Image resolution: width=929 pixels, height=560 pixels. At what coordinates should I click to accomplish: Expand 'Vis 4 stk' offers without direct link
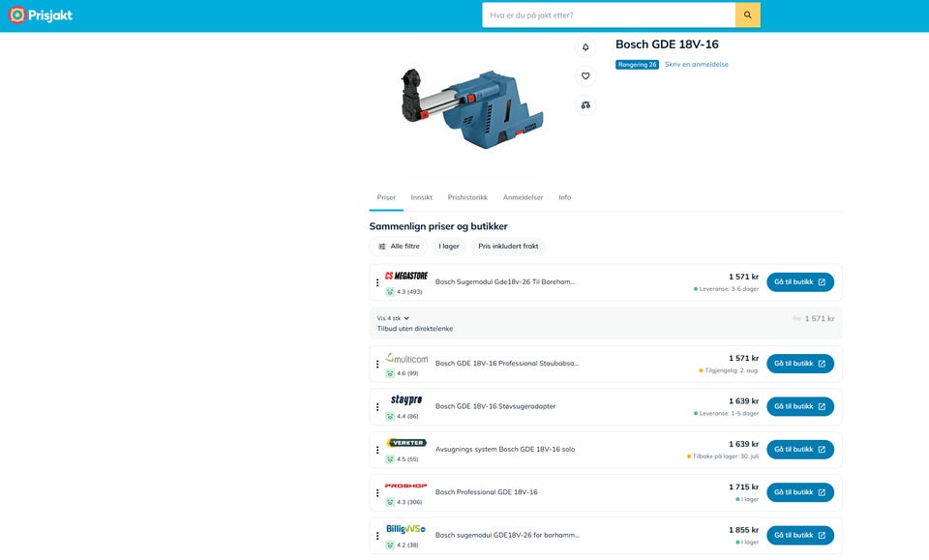pyautogui.click(x=393, y=318)
